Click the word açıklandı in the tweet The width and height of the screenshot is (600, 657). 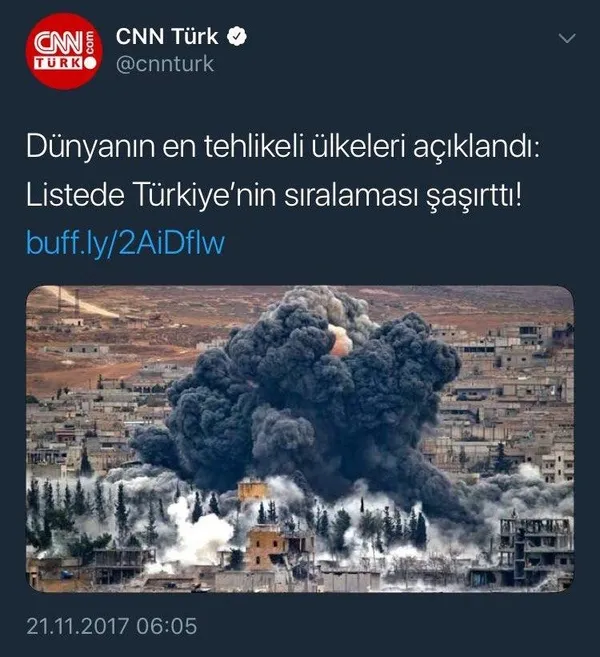click(477, 147)
